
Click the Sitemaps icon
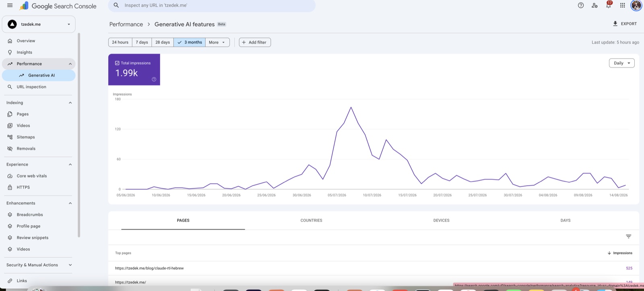[x=10, y=137]
